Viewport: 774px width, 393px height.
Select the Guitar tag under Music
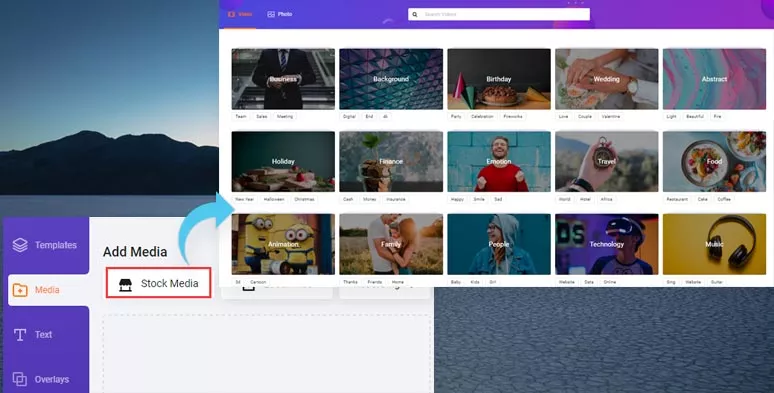pos(717,282)
